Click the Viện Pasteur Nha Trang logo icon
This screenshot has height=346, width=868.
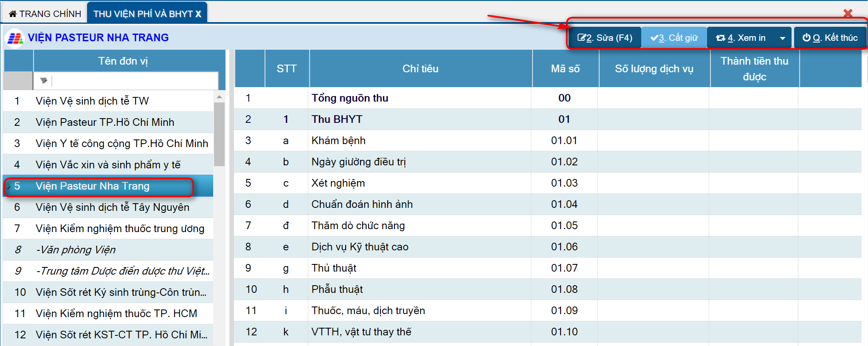[x=15, y=38]
